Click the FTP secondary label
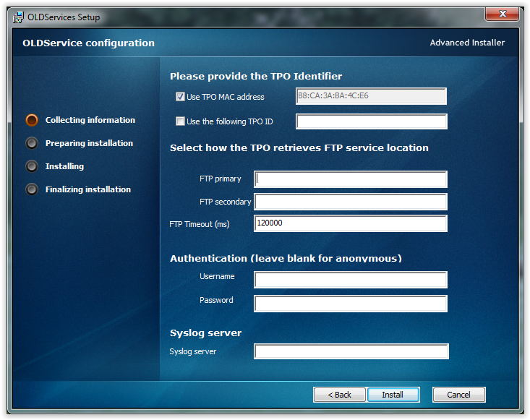Viewport: 530px width, 420px height. [226, 202]
